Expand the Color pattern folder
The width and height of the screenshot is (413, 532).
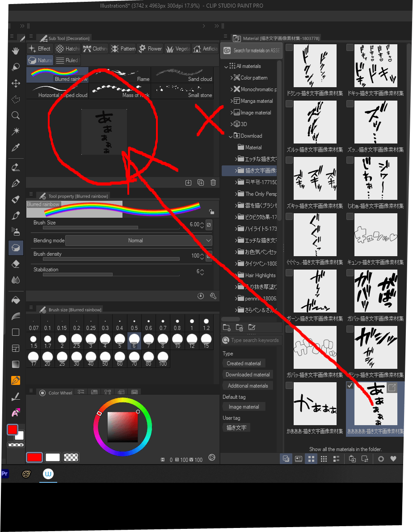232,78
